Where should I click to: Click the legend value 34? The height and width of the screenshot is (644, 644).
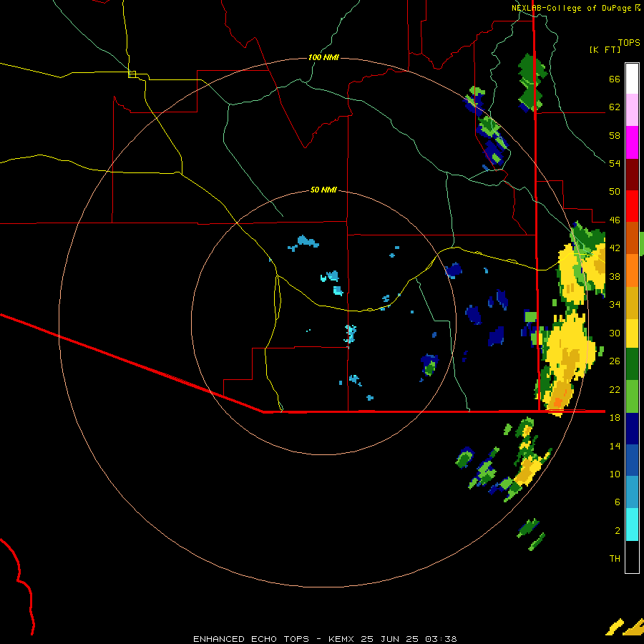tap(615, 305)
